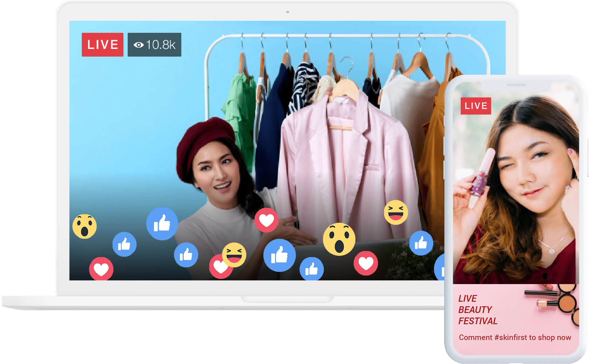
Task: Click the large thumbs-up at bottom center
Action: 279,255
